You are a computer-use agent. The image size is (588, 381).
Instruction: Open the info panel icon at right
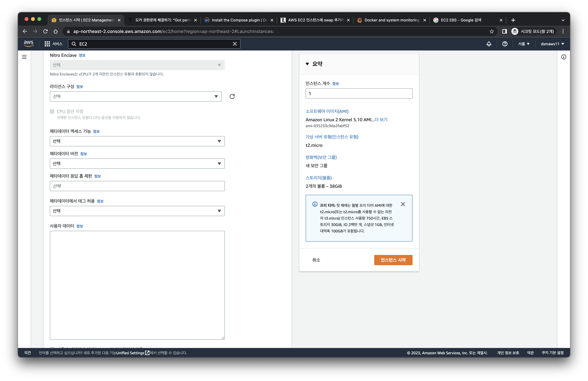point(564,57)
